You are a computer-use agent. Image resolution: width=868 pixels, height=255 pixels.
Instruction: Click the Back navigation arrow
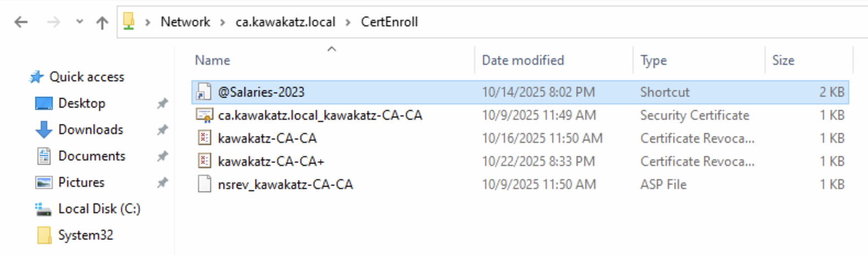(21, 22)
